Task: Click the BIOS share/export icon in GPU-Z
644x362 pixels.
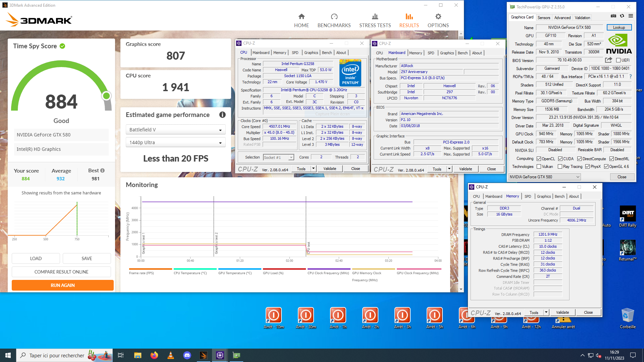Action: coord(608,60)
